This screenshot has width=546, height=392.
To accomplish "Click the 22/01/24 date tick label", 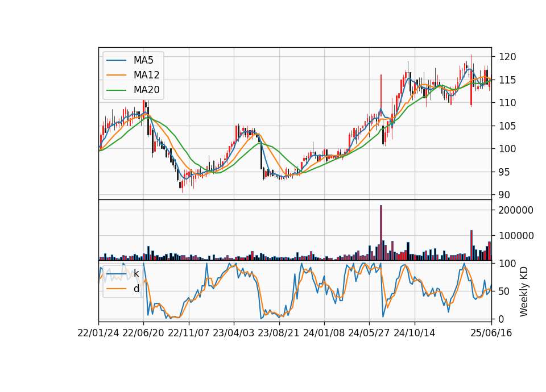I will (x=98, y=333).
